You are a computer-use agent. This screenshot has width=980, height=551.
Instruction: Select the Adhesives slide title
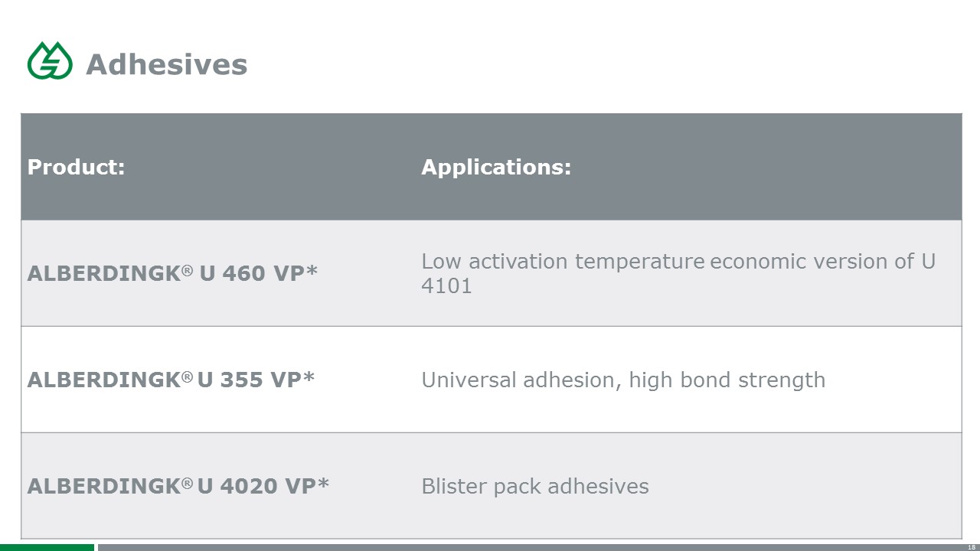(x=167, y=64)
